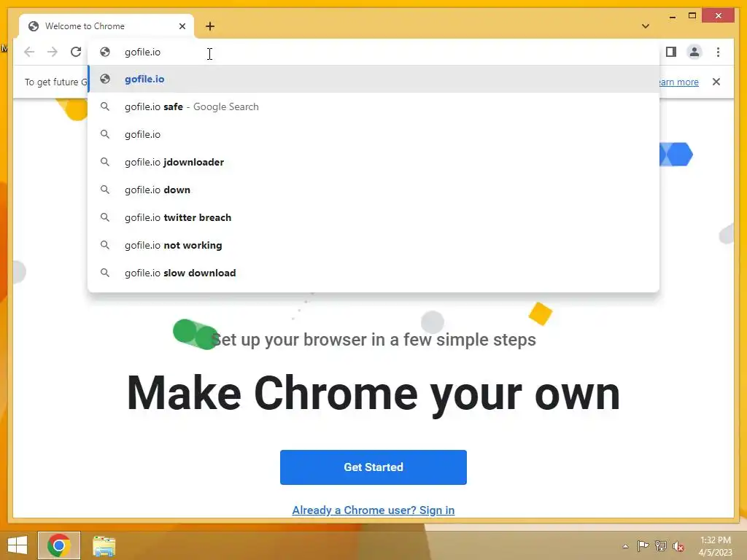Click the Chrome taskbar icon

coord(59,545)
